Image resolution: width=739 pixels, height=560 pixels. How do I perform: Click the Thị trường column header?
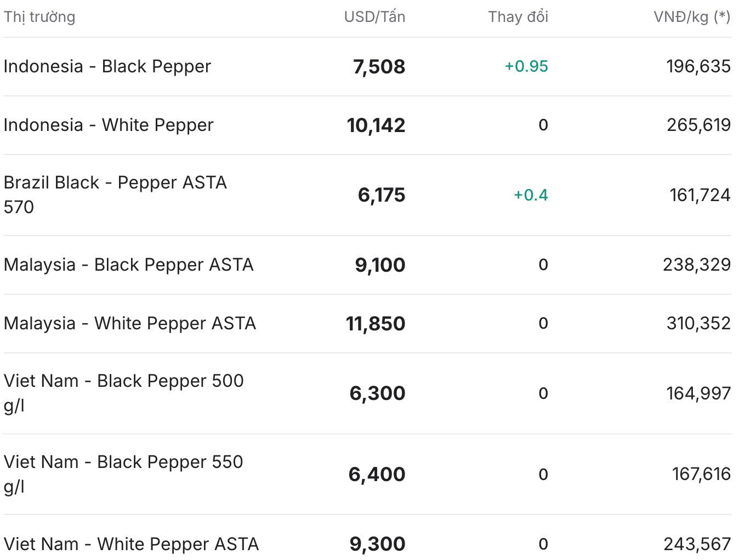[39, 17]
